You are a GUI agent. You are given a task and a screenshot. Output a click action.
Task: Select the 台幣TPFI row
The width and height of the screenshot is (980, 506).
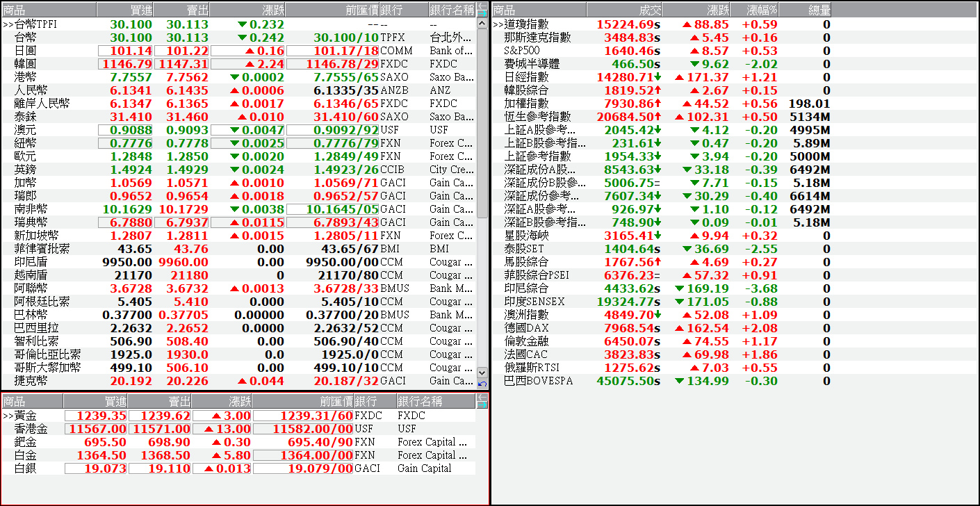(238, 24)
